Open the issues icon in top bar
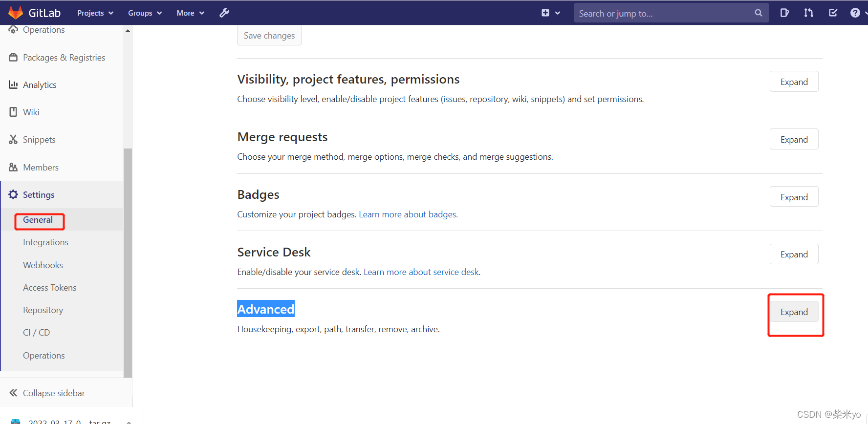Viewport: 868px width, 424px height. [x=784, y=13]
